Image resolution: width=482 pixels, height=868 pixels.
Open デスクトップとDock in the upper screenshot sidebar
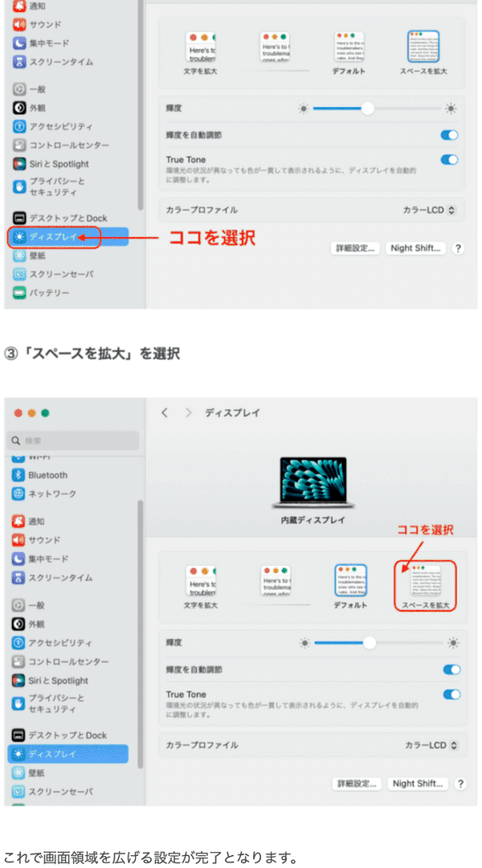(x=67, y=218)
